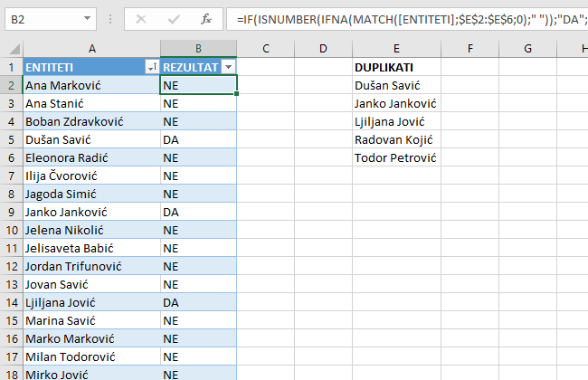This screenshot has width=588, height=380.
Task: Open the ENTITETI column filter dropdown
Action: point(150,67)
